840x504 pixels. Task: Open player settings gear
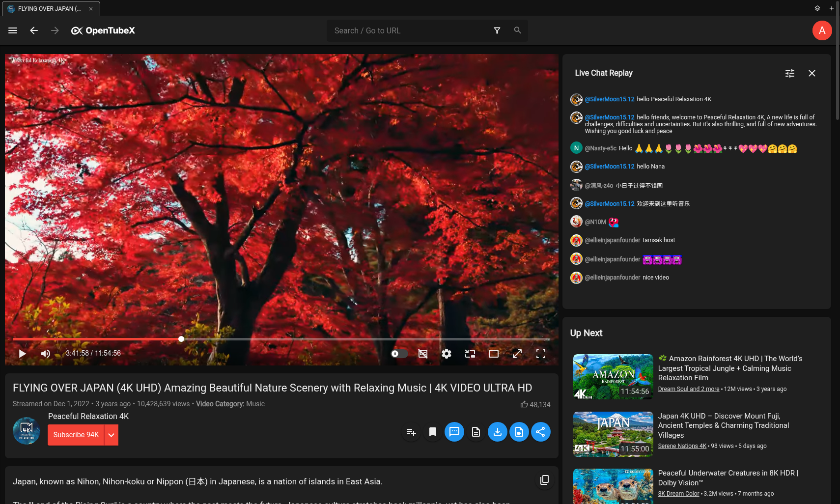coord(447,354)
